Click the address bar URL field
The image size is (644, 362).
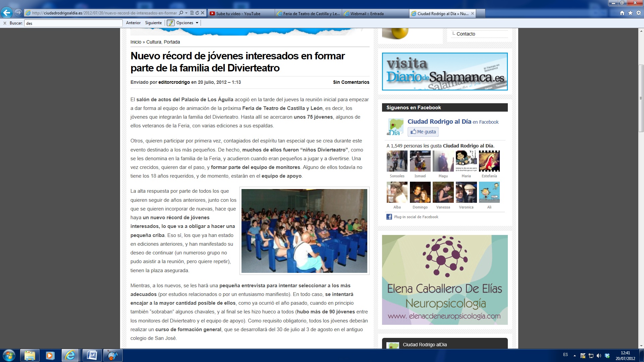coord(104,13)
